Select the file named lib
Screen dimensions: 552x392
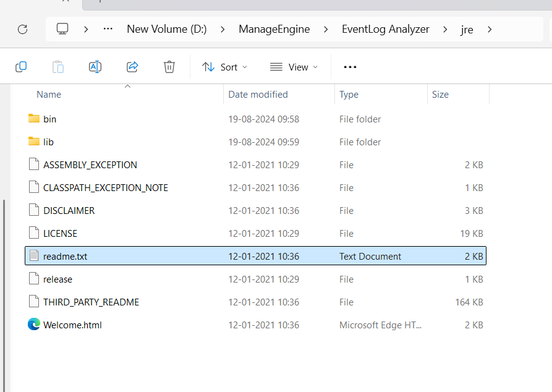click(48, 142)
